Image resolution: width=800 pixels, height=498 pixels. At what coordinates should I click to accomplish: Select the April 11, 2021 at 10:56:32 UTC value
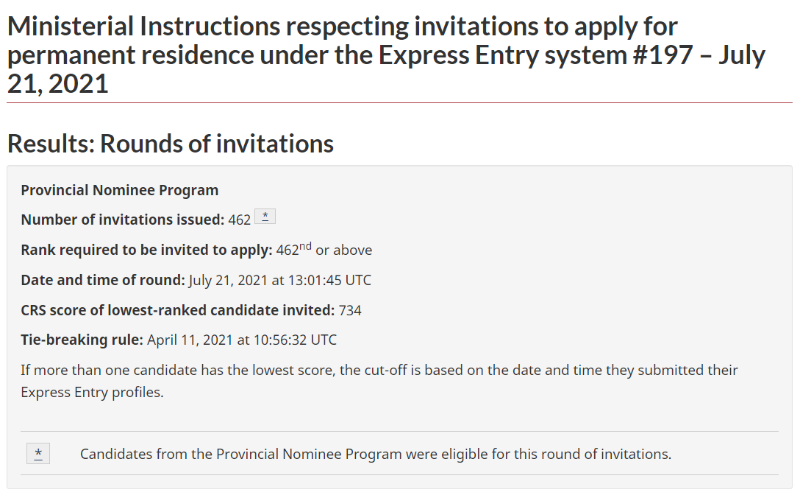point(242,340)
